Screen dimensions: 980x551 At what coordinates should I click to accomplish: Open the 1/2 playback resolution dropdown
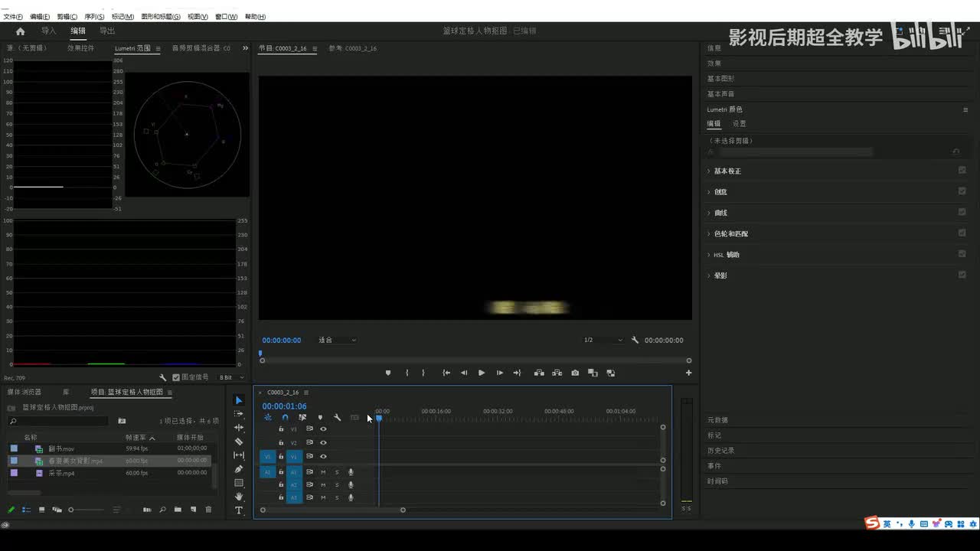tap(603, 340)
